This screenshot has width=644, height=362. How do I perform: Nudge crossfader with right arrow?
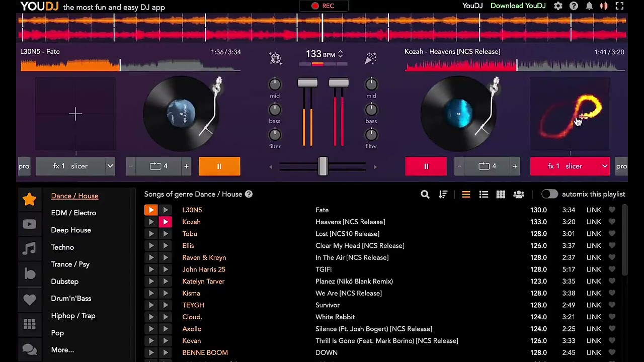(375, 167)
